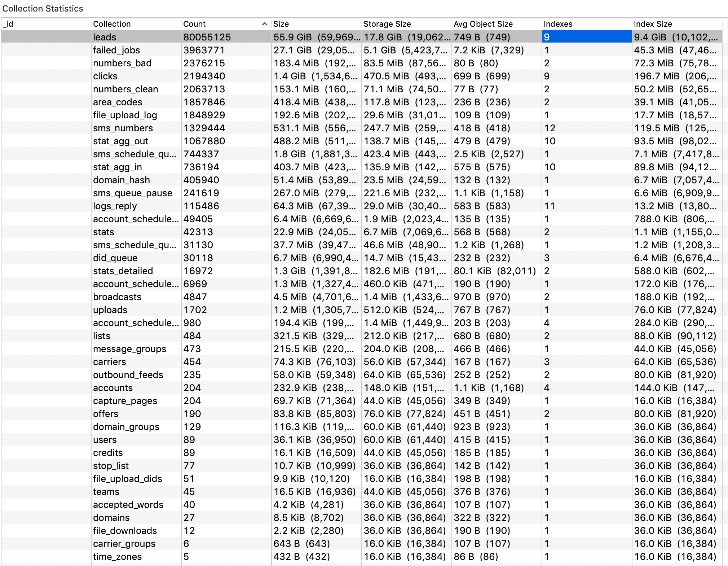
Task: Select the capture_pages row
Action: (x=125, y=401)
